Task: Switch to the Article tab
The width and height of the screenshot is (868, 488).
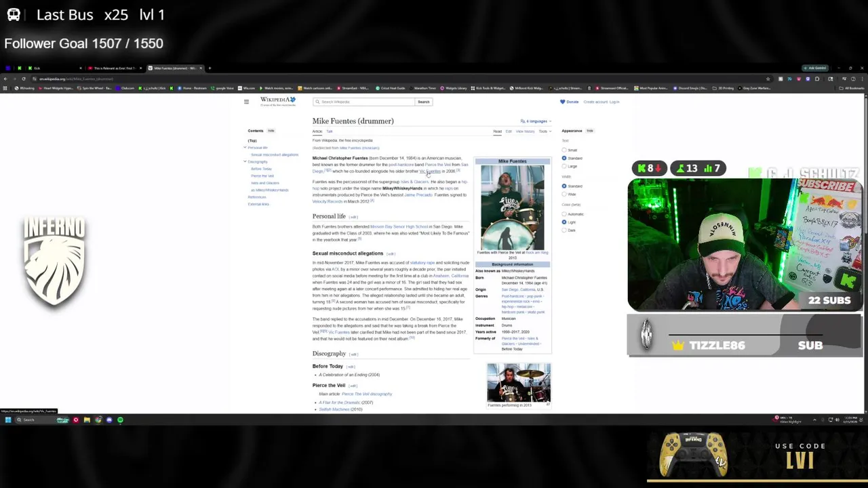Action: coord(317,131)
